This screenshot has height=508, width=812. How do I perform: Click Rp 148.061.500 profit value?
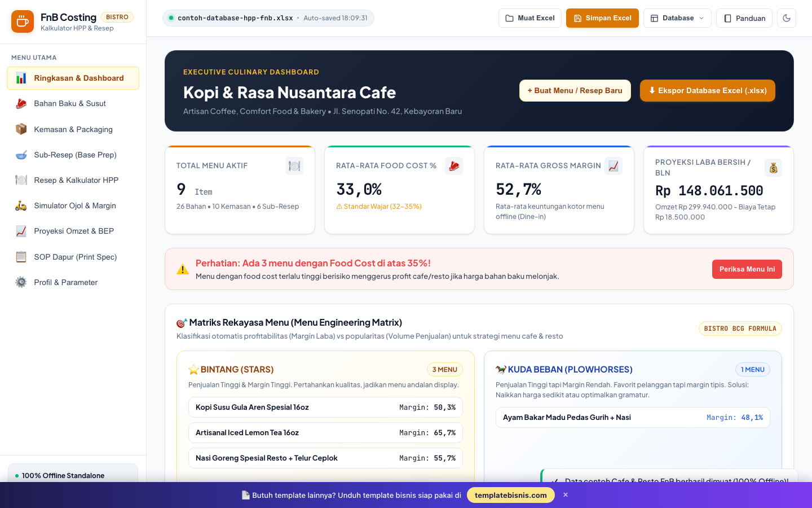coord(709,191)
